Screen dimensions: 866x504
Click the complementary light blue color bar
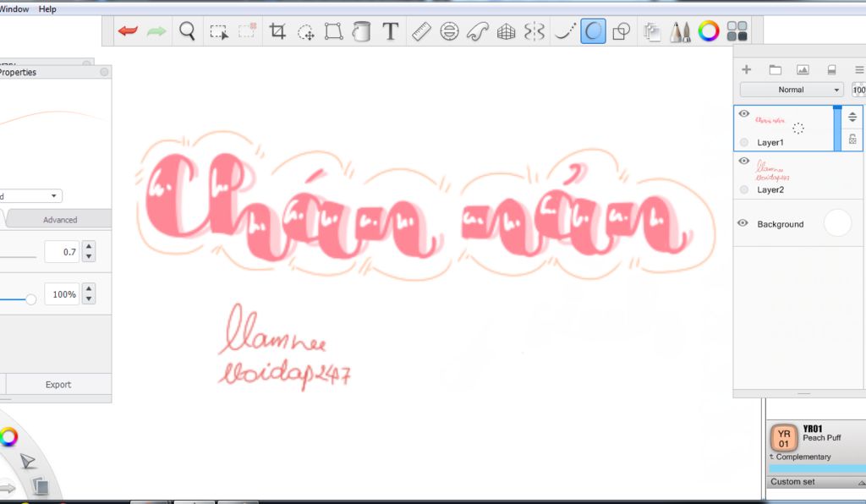coord(817,468)
